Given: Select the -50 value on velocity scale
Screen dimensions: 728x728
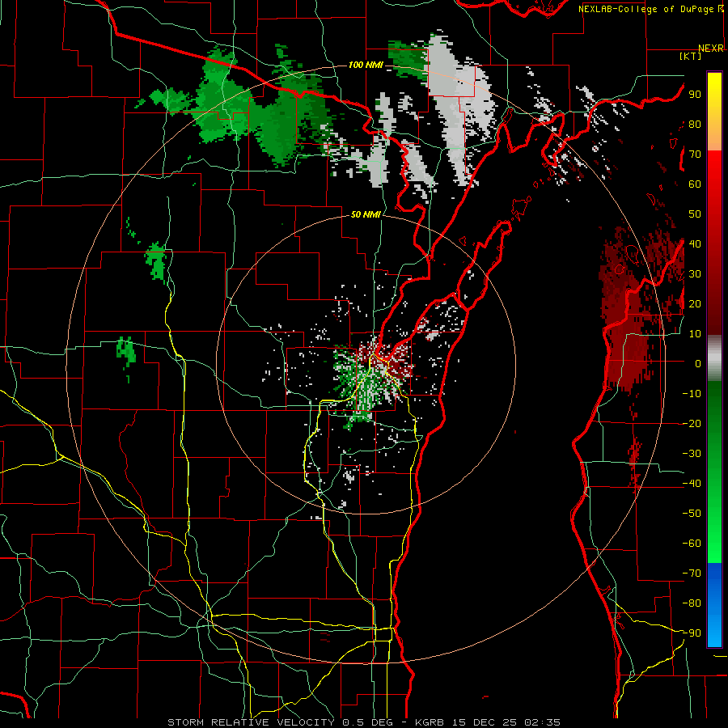Looking at the screenshot, I should (x=692, y=514).
